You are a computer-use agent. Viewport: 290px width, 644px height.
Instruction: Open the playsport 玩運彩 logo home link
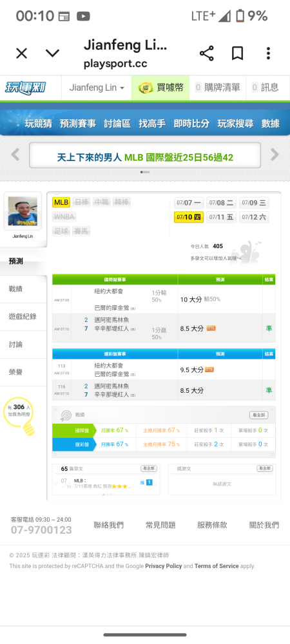coord(26,88)
